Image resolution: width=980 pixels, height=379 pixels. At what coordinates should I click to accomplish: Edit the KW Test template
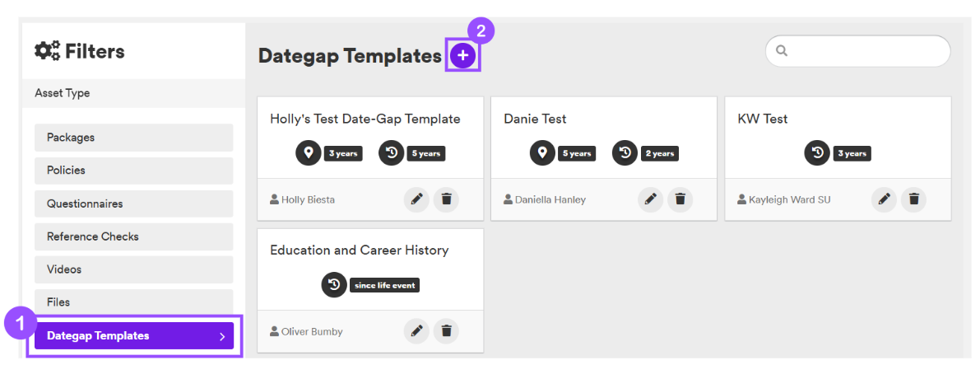(x=884, y=199)
